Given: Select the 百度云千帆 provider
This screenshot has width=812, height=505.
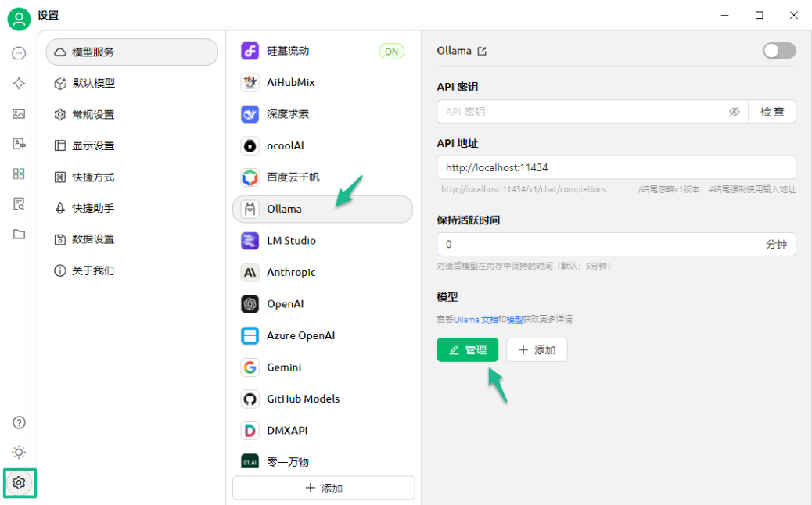Looking at the screenshot, I should tap(322, 177).
